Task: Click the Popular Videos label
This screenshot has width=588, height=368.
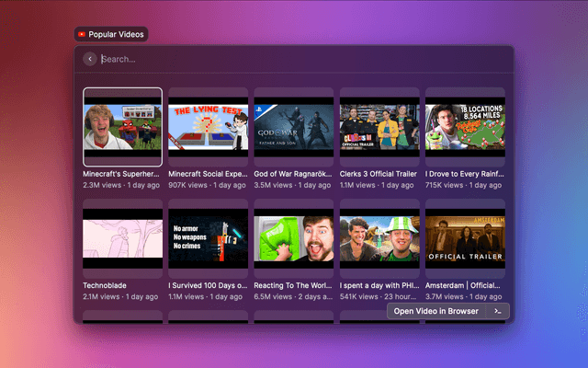Action: pyautogui.click(x=116, y=35)
